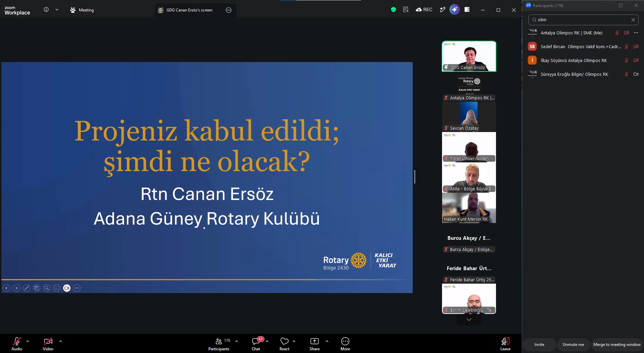Leave the meeting

click(x=505, y=344)
